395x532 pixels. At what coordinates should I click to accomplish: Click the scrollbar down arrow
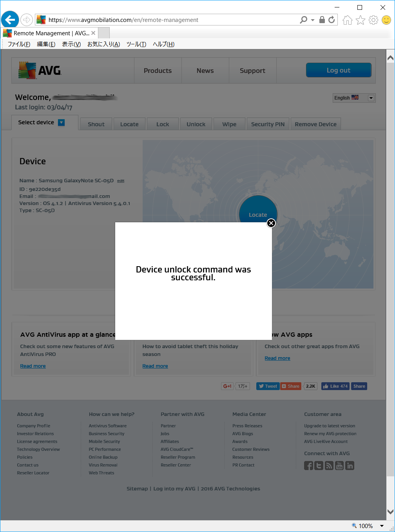390,512
